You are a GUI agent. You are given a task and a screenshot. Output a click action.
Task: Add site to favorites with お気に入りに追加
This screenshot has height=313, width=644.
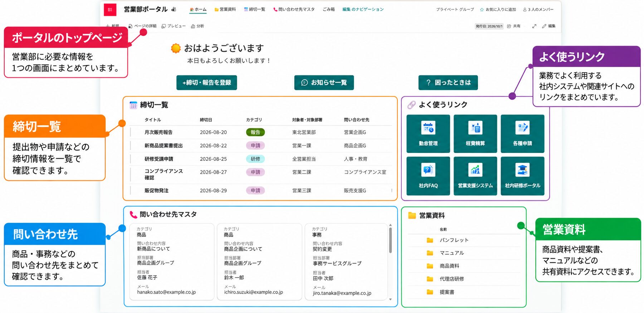498,10
